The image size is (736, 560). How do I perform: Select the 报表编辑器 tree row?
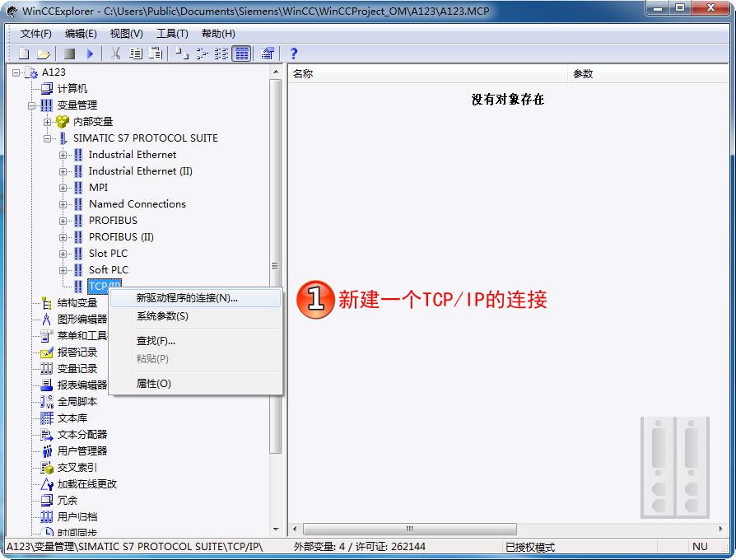pyautogui.click(x=82, y=385)
